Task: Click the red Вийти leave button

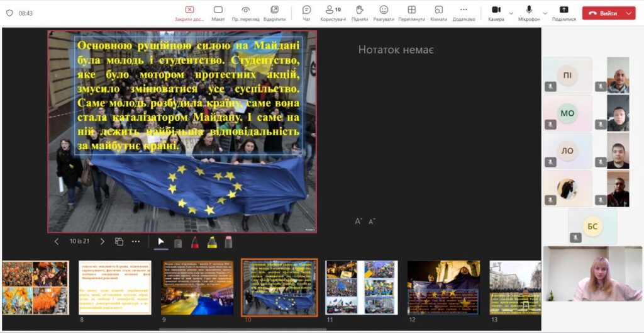Action: coord(603,13)
